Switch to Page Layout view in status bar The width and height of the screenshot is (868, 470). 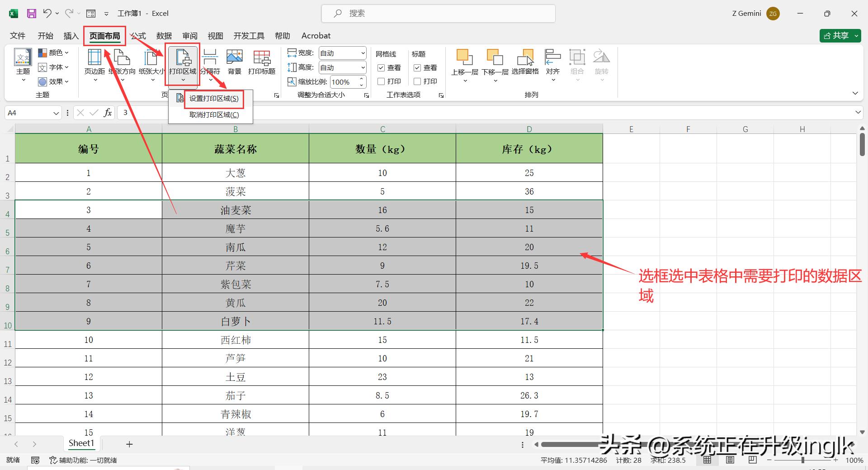(730, 460)
